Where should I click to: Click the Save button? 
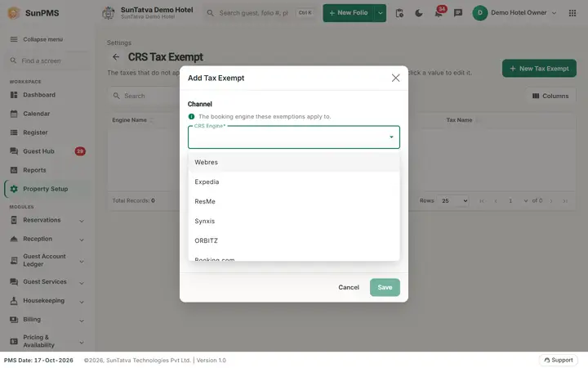pyautogui.click(x=385, y=287)
